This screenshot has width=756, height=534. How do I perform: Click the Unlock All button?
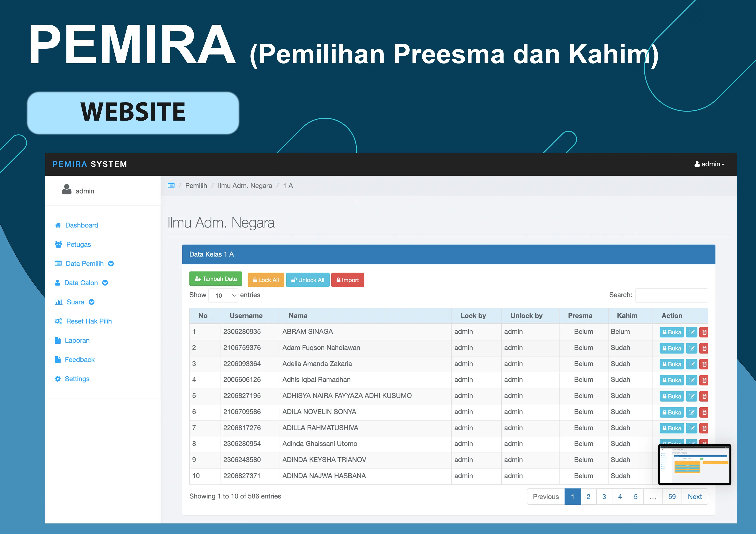pyautogui.click(x=308, y=280)
